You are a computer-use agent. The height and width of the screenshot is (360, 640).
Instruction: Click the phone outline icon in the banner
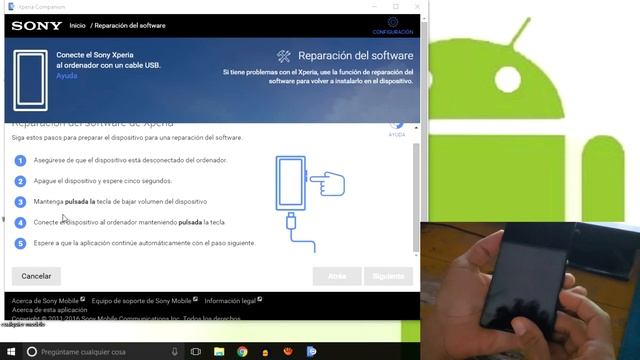(30, 80)
